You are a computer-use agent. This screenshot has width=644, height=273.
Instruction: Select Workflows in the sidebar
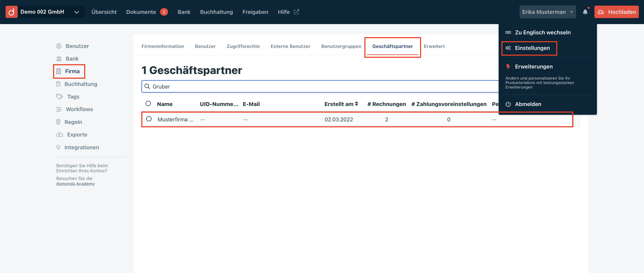pyautogui.click(x=79, y=109)
